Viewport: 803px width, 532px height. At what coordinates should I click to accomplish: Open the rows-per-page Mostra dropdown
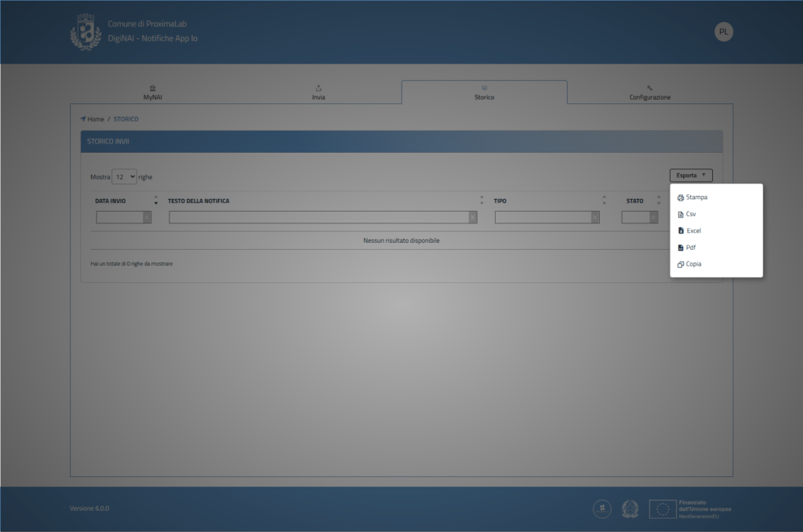click(x=124, y=177)
